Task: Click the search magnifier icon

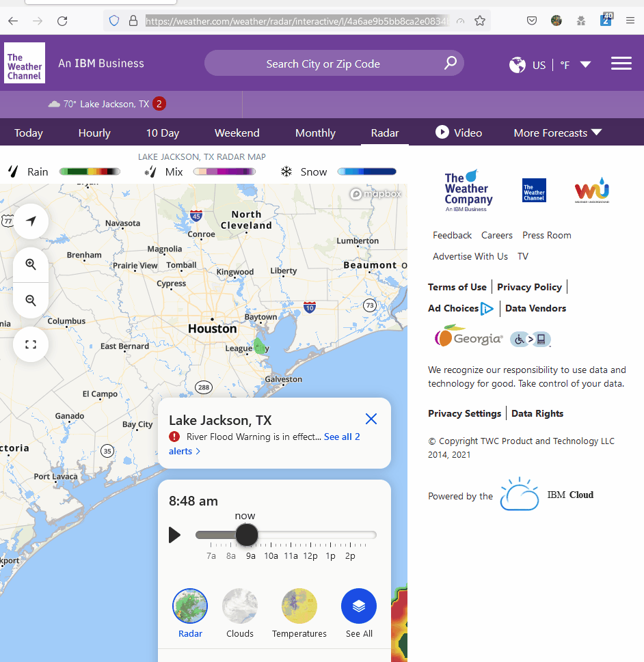Action: click(451, 64)
